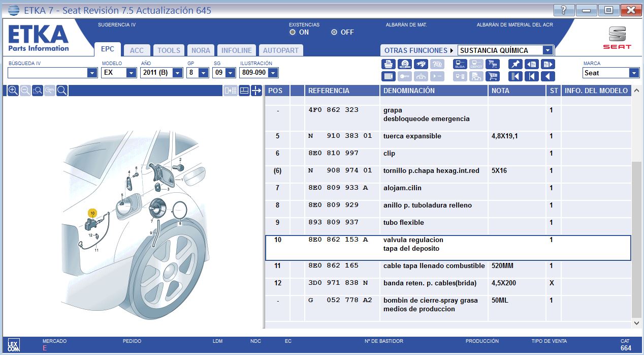This screenshot has width=644, height=355.
Task: Open the SG dropdown
Action: [x=231, y=73]
